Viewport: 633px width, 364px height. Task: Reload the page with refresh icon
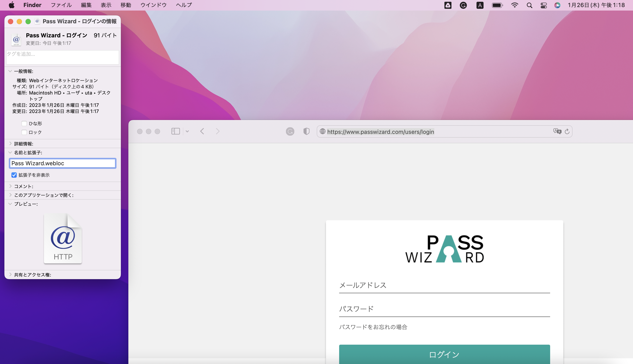point(567,131)
